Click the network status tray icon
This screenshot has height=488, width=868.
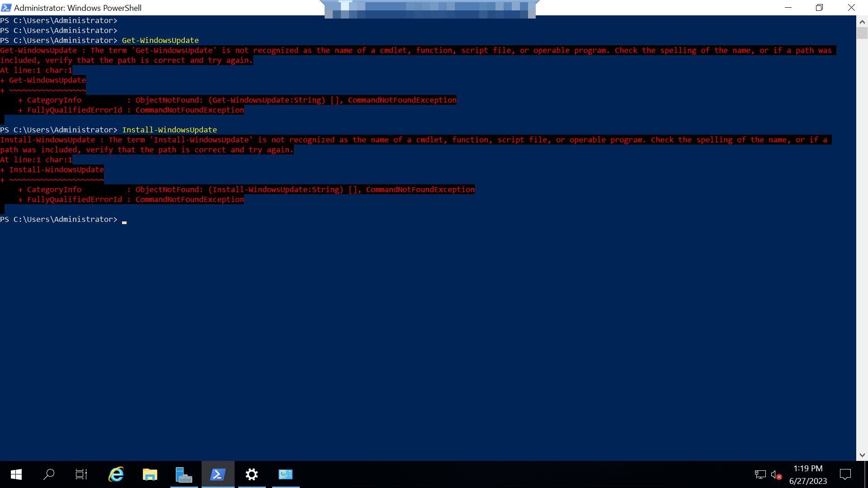pyautogui.click(x=760, y=474)
